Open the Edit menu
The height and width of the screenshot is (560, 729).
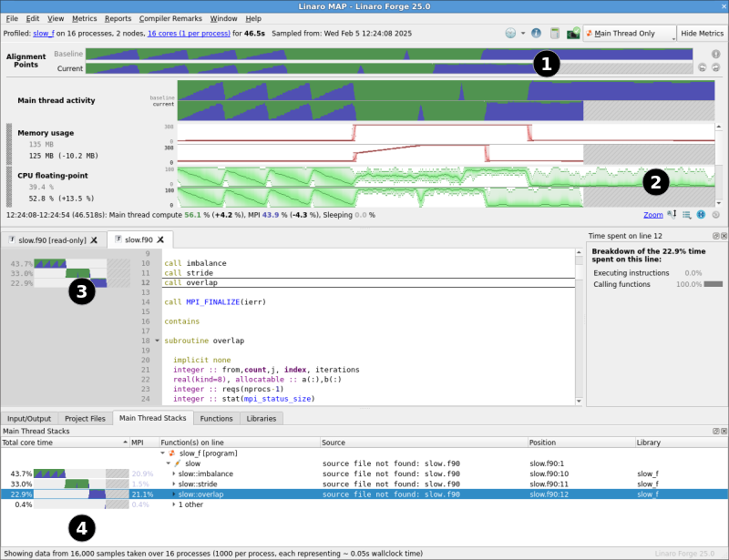pos(33,18)
